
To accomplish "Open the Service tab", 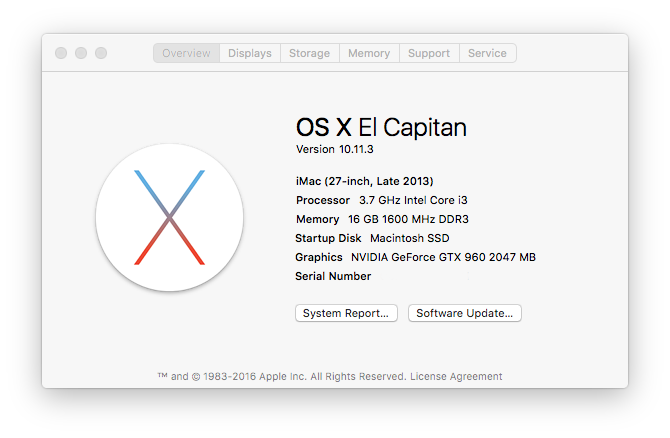I will point(488,53).
